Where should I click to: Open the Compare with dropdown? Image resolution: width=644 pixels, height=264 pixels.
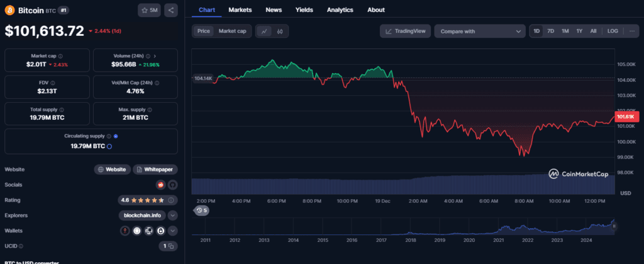[480, 32]
